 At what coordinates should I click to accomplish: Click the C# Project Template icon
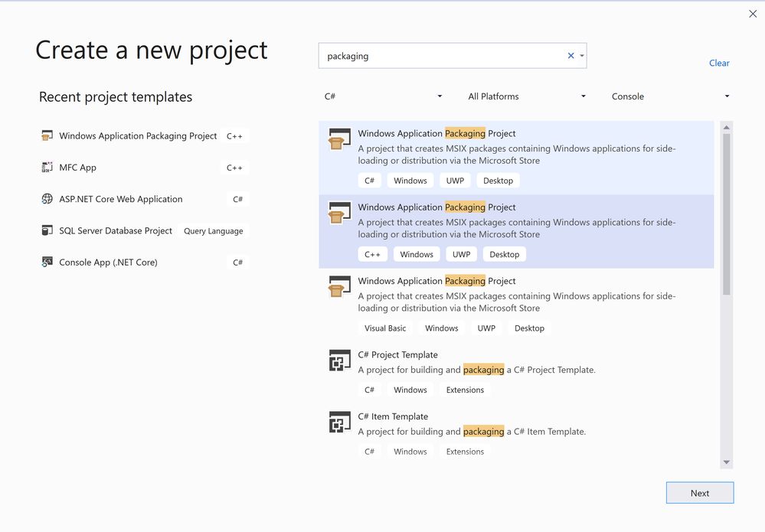pos(339,361)
